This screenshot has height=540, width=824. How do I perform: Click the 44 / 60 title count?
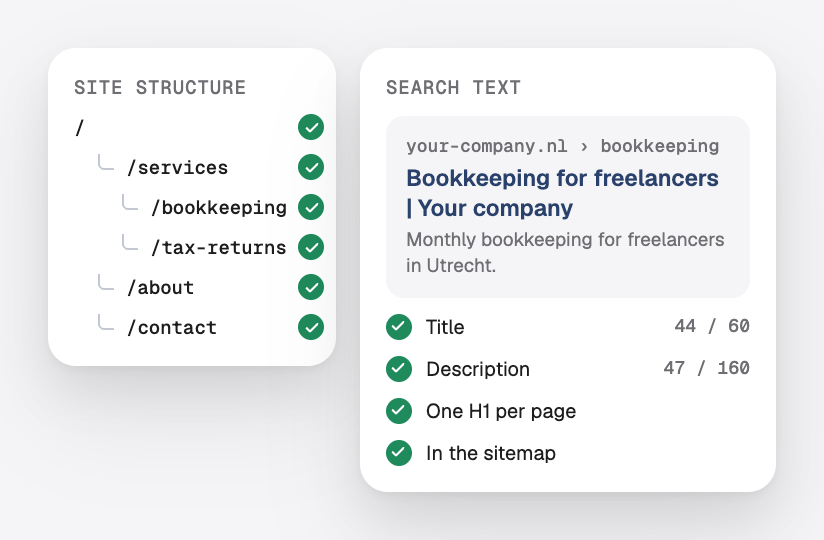point(712,326)
